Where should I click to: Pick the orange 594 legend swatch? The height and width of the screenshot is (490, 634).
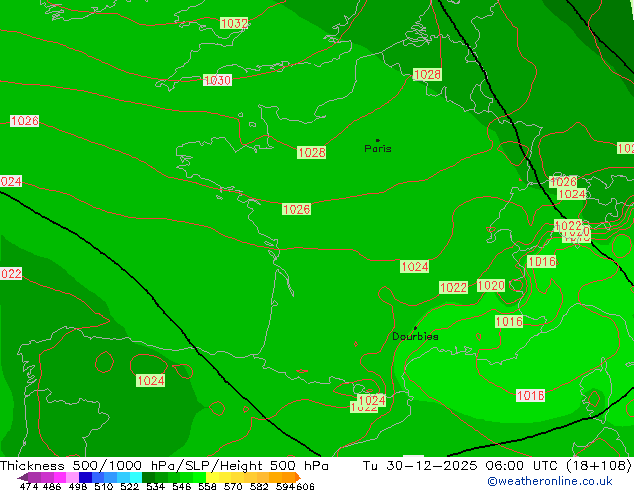pos(288,477)
